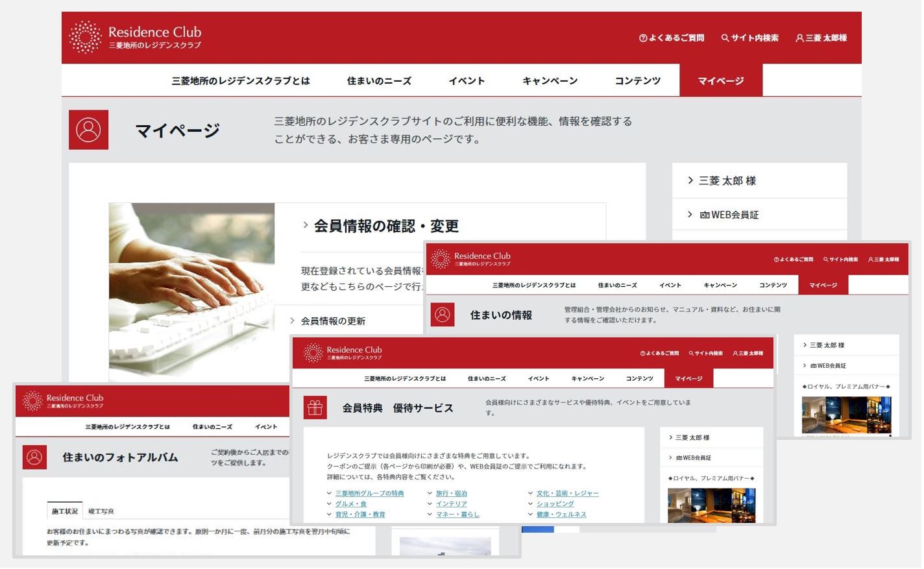Expand 三菱 太郎 様 in the topmost page sidebar
The width and height of the screenshot is (924, 569).
coord(726,181)
